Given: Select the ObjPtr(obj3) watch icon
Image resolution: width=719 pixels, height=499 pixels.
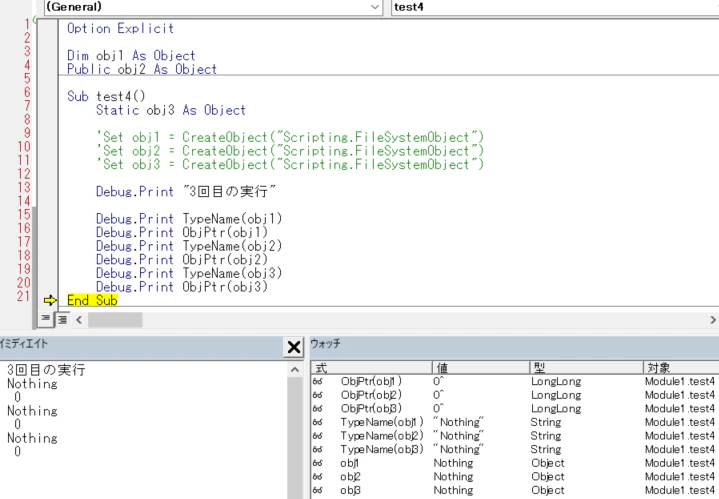Looking at the screenshot, I should click(317, 409).
